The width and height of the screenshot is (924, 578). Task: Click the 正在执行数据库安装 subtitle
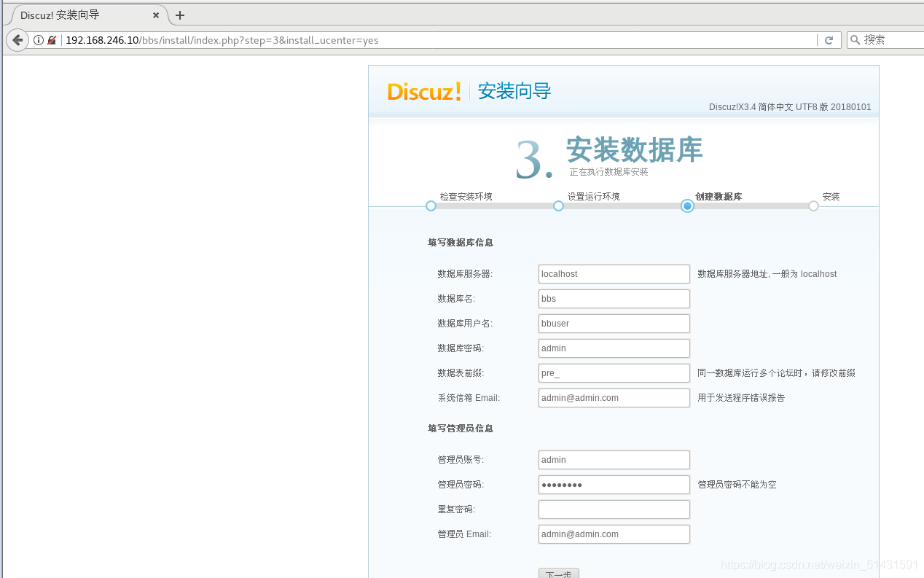pyautogui.click(x=608, y=172)
